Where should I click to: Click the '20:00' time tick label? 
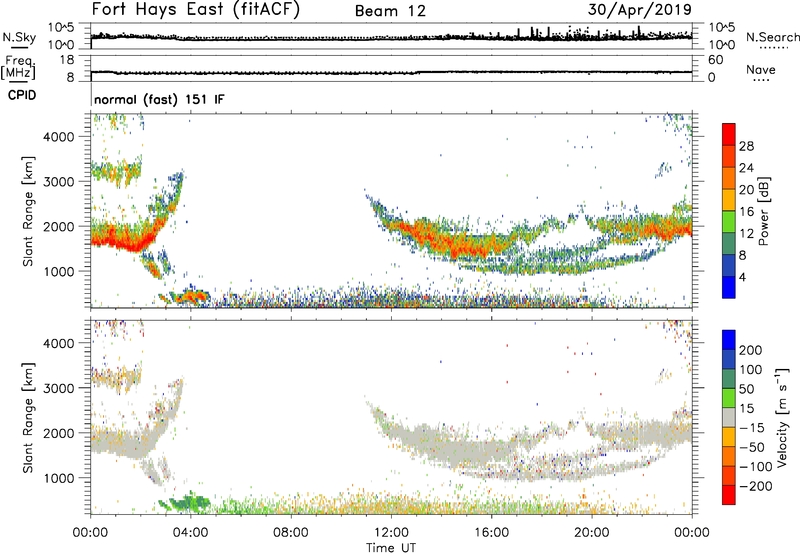pos(591,533)
